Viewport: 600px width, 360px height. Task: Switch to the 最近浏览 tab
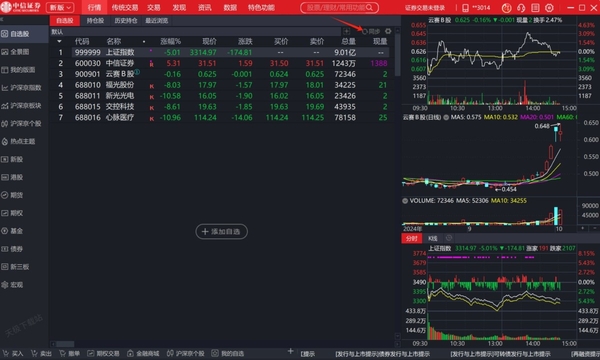157,21
